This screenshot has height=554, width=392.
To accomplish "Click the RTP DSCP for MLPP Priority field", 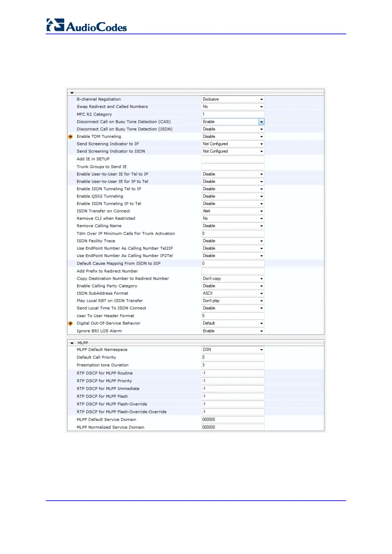I will (233, 381).
